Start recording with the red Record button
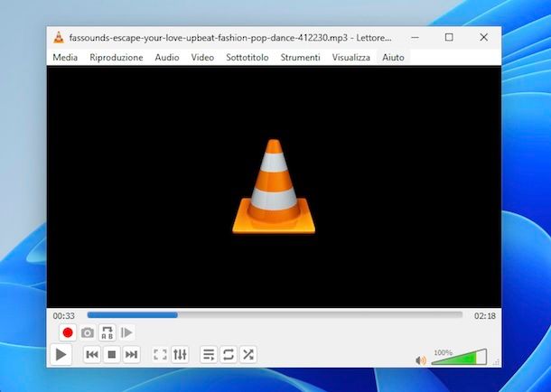This screenshot has height=392, width=551. pos(68,332)
